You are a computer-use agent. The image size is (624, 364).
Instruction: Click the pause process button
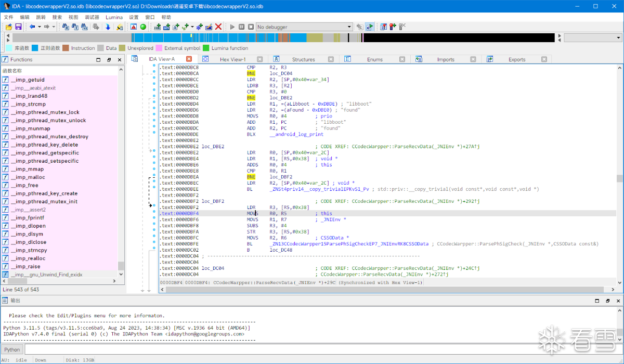click(x=242, y=27)
